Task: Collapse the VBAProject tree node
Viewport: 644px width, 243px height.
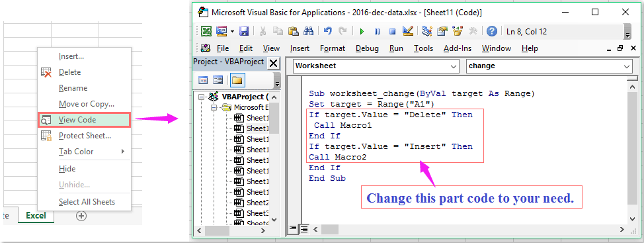Action: [x=201, y=97]
